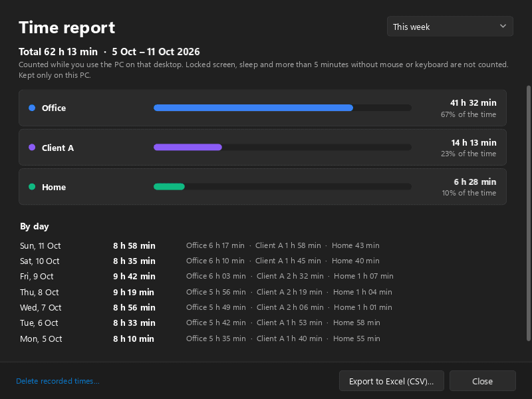The width and height of the screenshot is (532, 399).
Task: Open Delete recorded times link
Action: (x=58, y=381)
